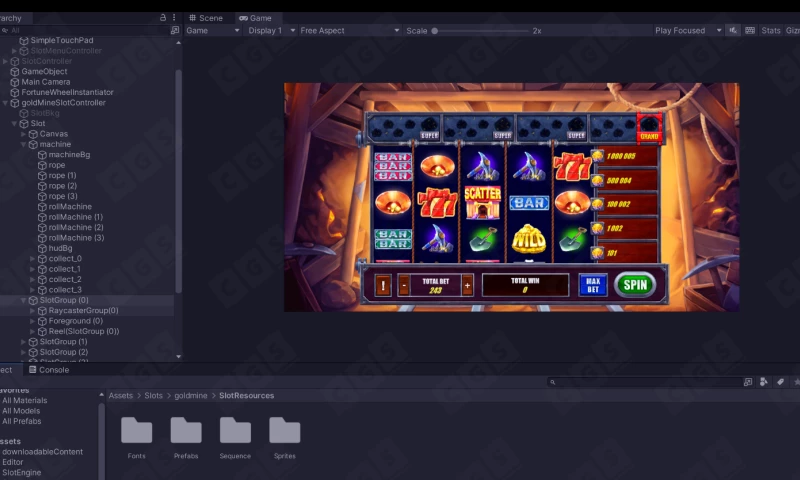Screen dimensions: 800x480
Task: Open the Sprites folder
Action: (285, 431)
